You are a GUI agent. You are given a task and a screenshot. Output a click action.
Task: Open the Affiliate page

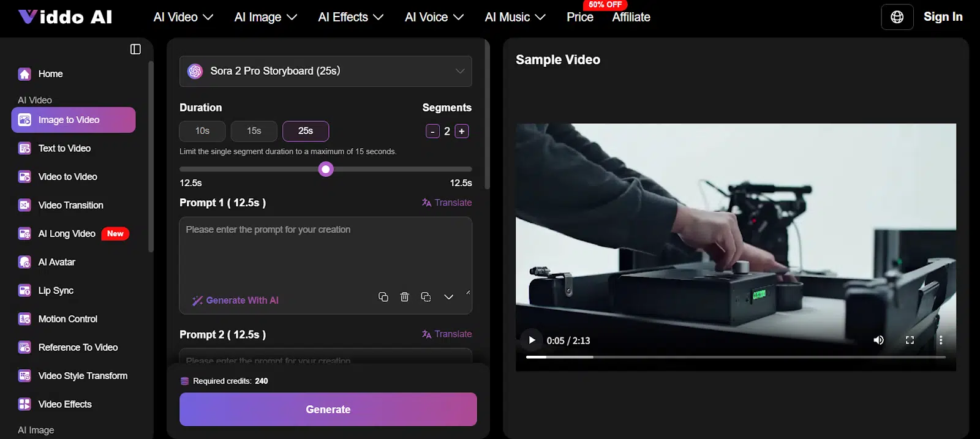[631, 17]
